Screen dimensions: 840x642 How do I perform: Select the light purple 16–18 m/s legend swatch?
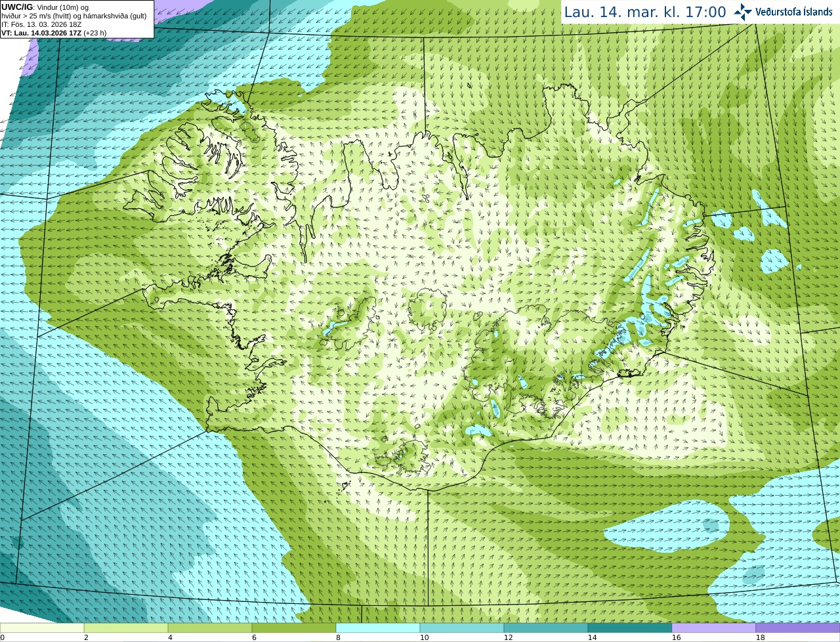tap(714, 628)
